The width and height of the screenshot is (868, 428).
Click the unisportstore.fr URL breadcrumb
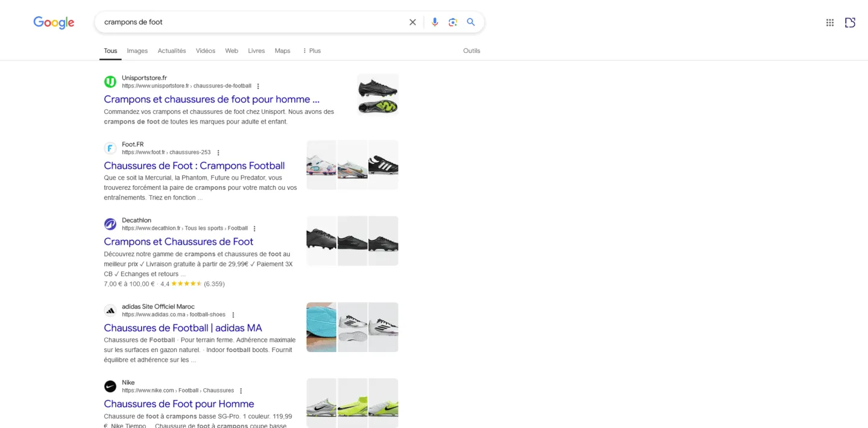click(186, 86)
